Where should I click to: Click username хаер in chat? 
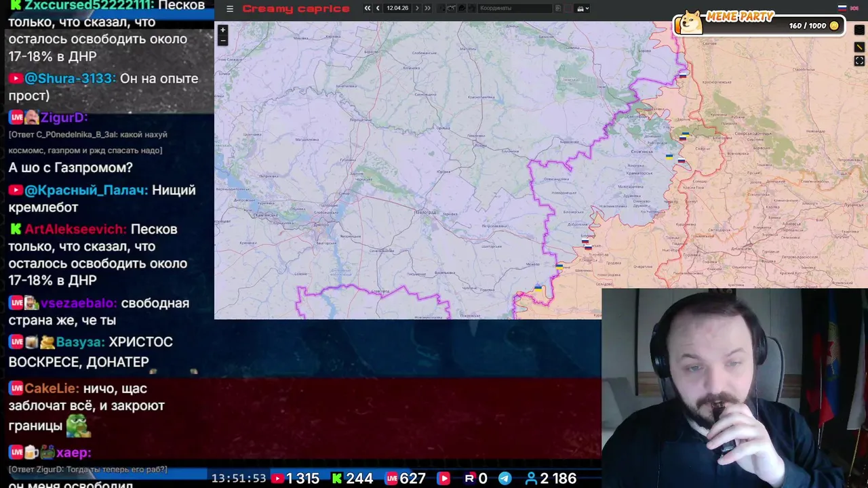pyautogui.click(x=74, y=453)
